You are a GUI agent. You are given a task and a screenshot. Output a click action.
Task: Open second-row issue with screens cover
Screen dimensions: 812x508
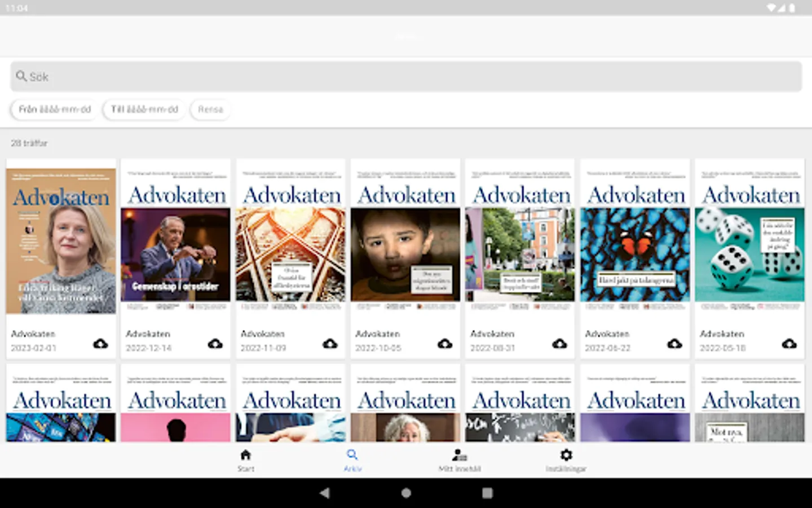pos(61,403)
